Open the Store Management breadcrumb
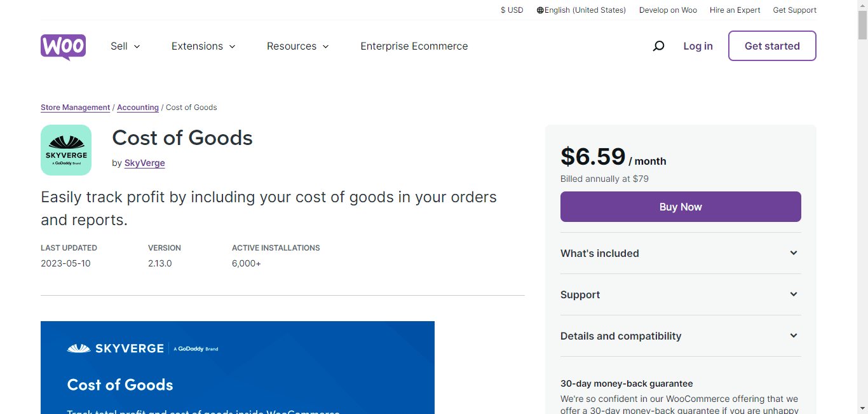Image resolution: width=868 pixels, height=414 pixels. 76,107
